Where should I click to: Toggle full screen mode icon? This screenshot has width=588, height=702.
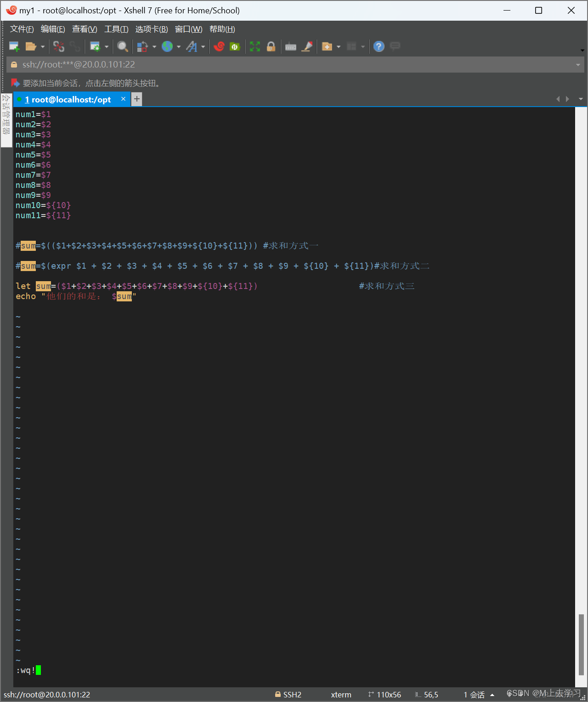(255, 46)
